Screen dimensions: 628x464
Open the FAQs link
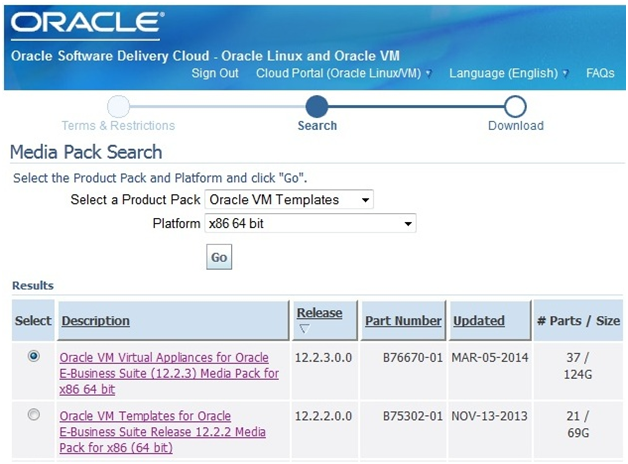point(600,73)
